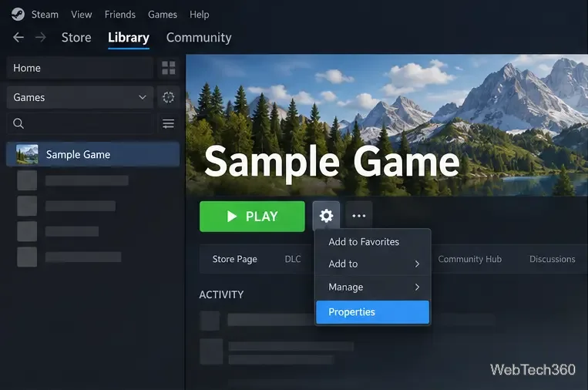Open the three-dots more options button
The width and height of the screenshot is (588, 390).
359,216
